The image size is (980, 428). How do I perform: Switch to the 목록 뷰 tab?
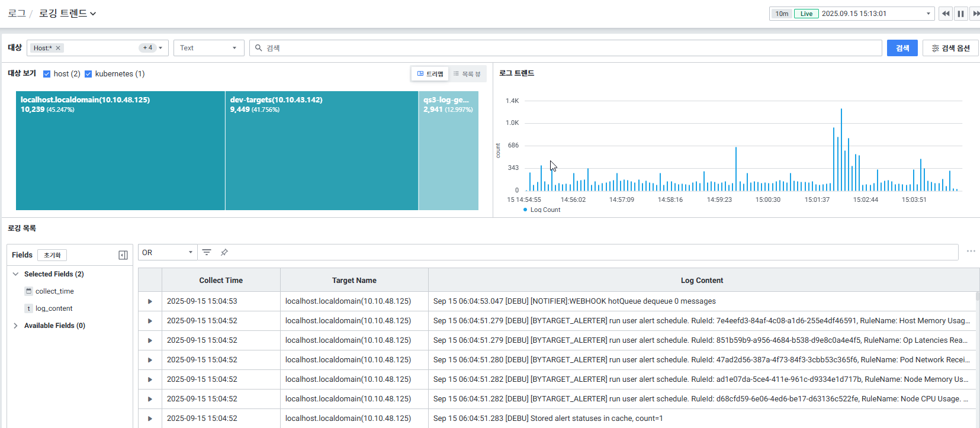tap(467, 74)
